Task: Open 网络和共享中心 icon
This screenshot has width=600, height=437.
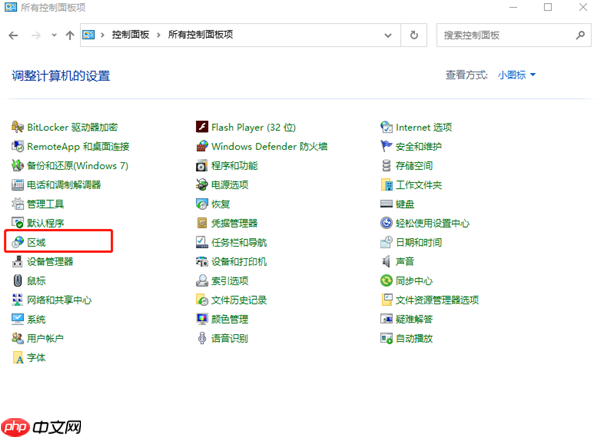Action: coord(18,300)
